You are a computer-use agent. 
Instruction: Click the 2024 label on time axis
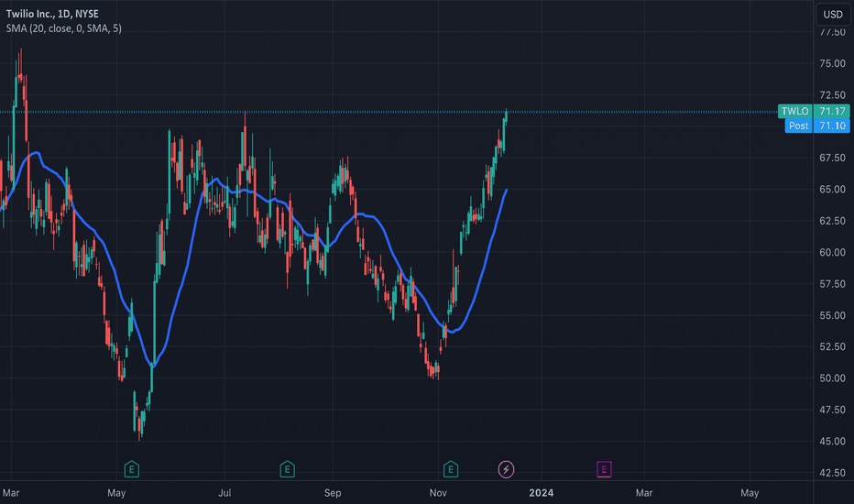(x=541, y=493)
